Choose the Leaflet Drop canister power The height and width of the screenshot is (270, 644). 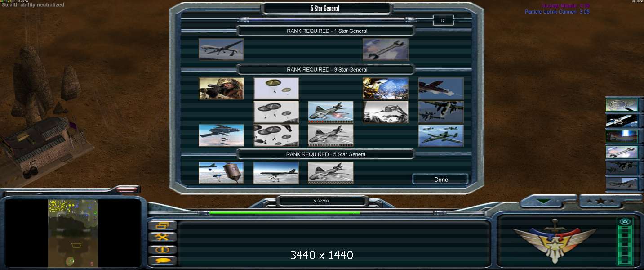click(x=221, y=173)
